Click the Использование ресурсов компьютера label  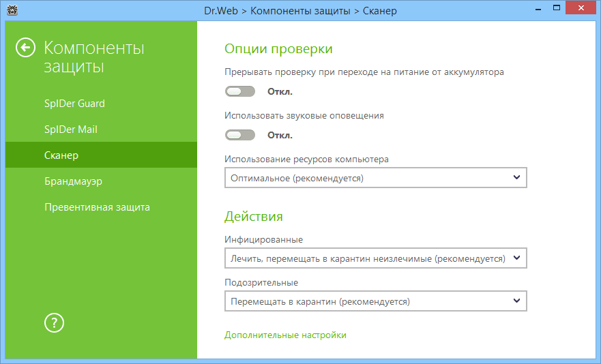click(306, 159)
